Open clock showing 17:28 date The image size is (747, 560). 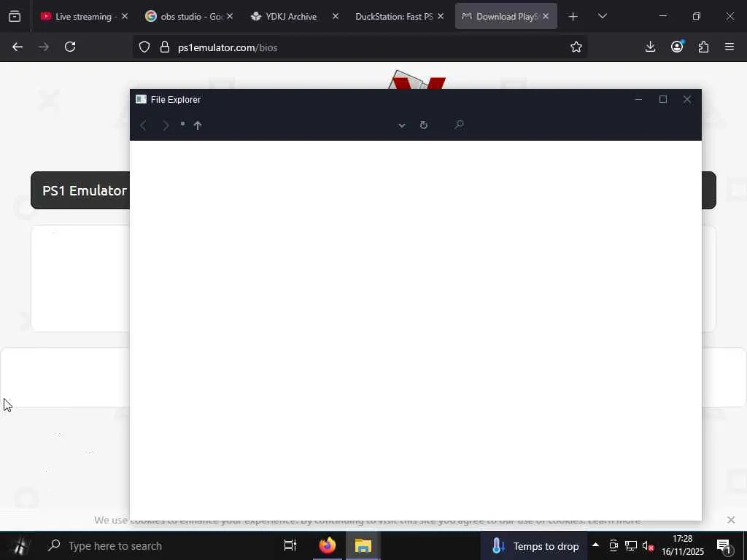point(683,545)
